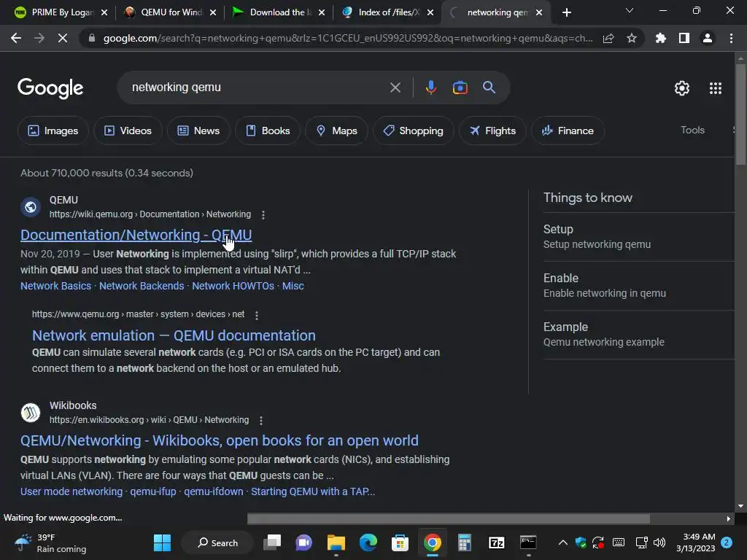
Task: Filter results by Shopping
Action: click(414, 131)
